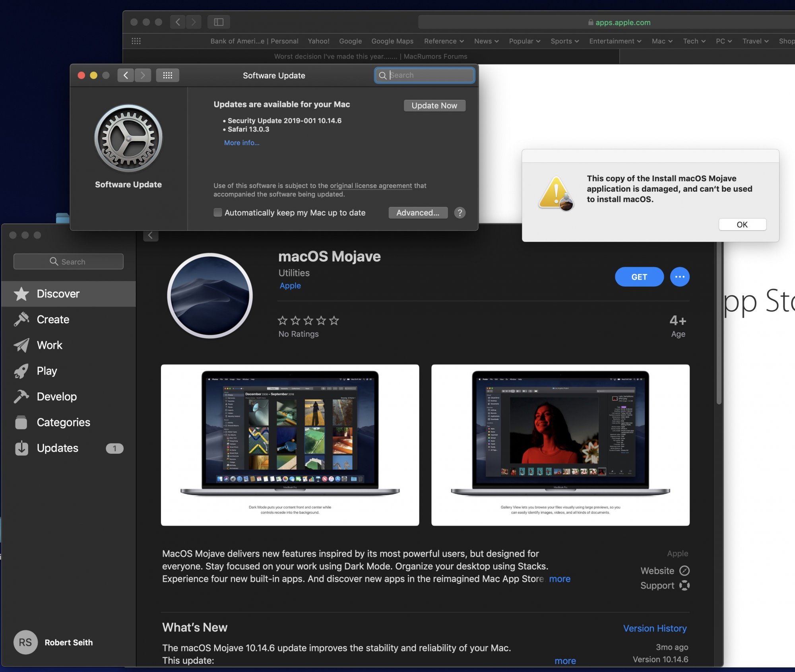Click the GET button for macOS Mojave
The height and width of the screenshot is (672, 795).
coord(639,277)
